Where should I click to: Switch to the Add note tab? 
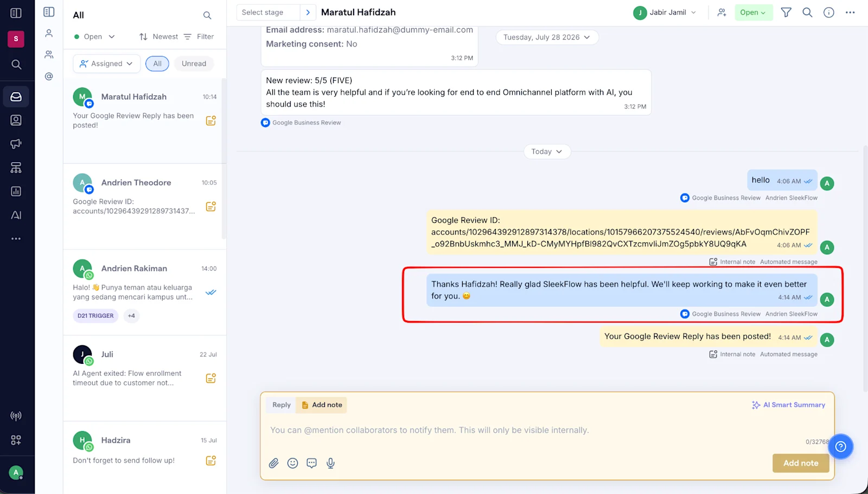click(x=322, y=405)
